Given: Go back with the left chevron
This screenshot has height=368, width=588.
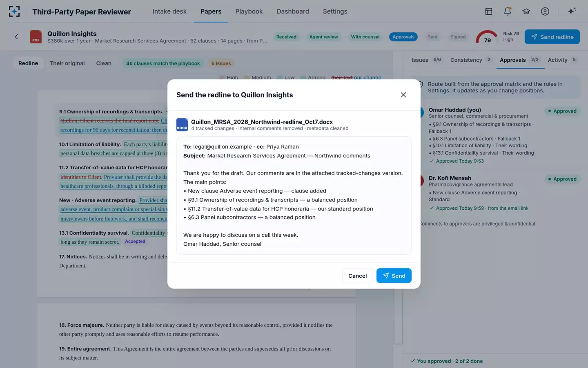Looking at the screenshot, I should point(16,37).
